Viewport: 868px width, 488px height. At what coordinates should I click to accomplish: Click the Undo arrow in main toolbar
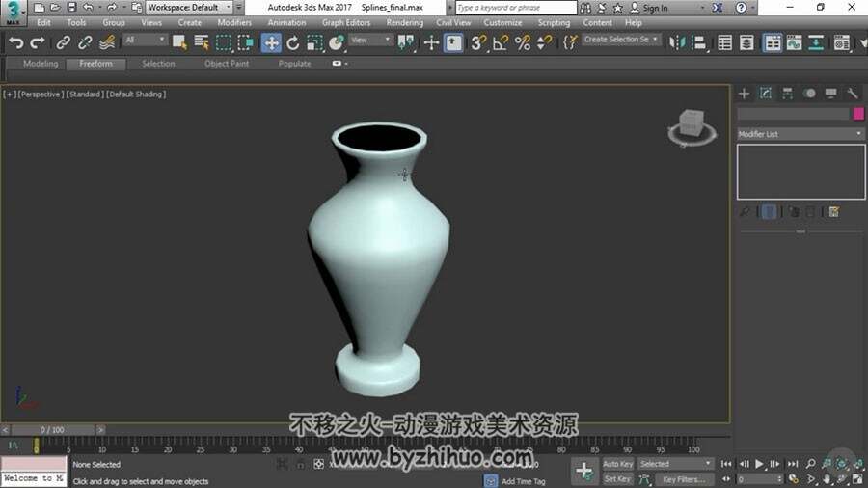coord(16,42)
